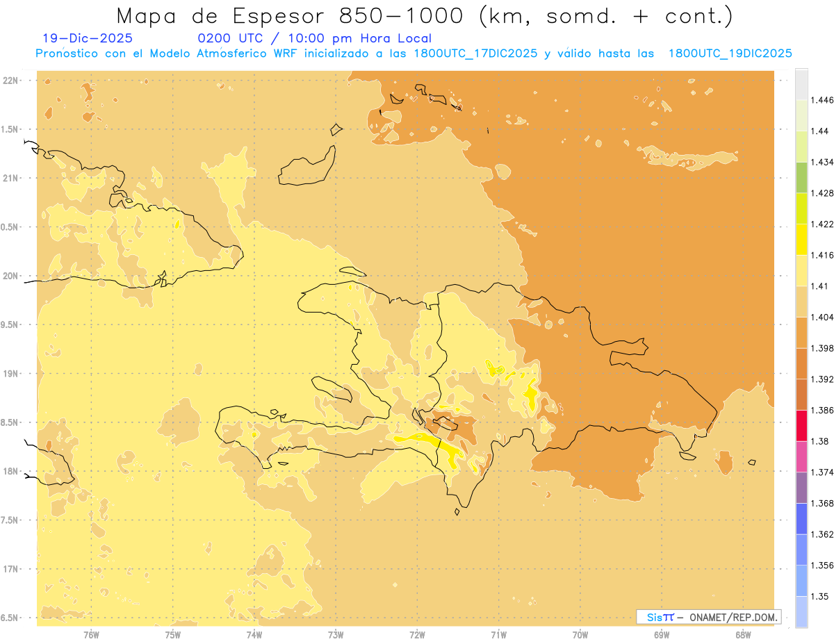Pick the lime colorbar segment between 1.422 and 1.428

(801, 208)
